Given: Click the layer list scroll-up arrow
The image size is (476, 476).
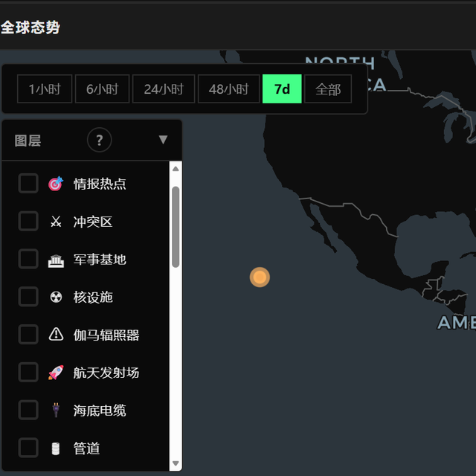Looking at the screenshot, I should point(176,169).
